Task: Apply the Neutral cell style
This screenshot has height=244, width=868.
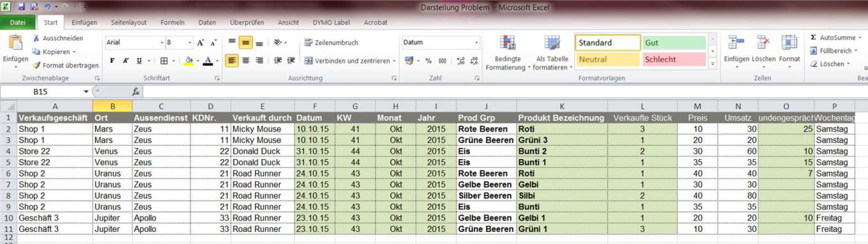Action: pyautogui.click(x=607, y=59)
